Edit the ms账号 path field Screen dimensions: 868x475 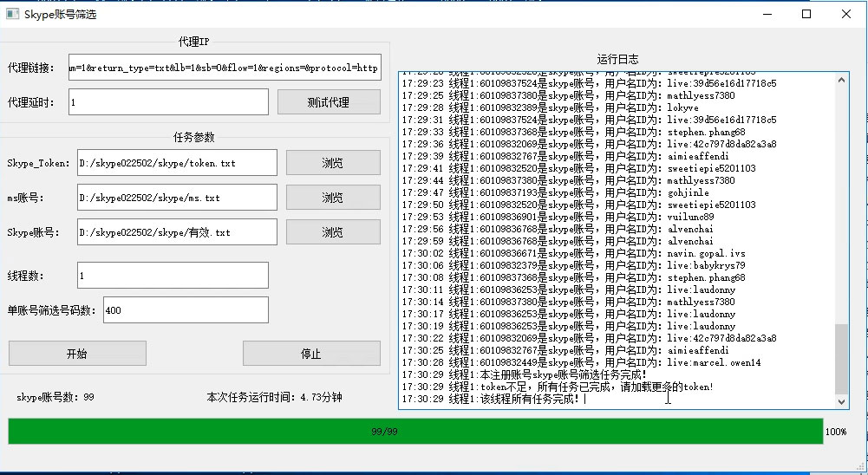(177, 198)
